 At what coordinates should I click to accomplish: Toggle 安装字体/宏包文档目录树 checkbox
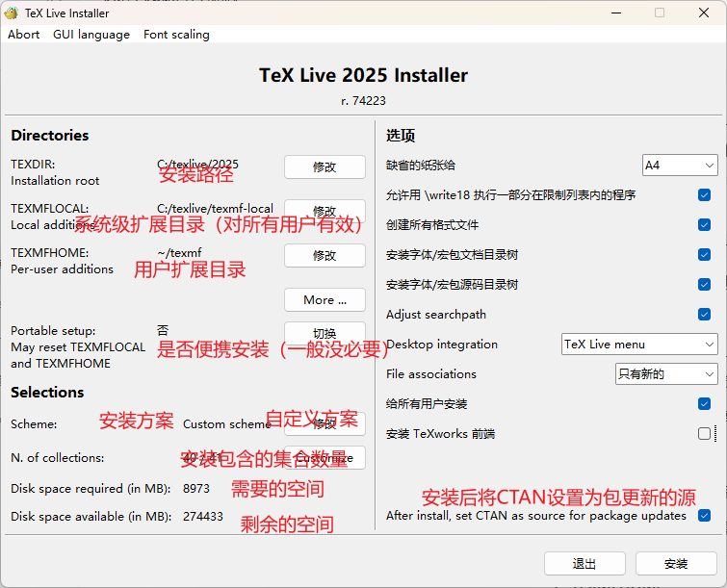[x=705, y=255]
